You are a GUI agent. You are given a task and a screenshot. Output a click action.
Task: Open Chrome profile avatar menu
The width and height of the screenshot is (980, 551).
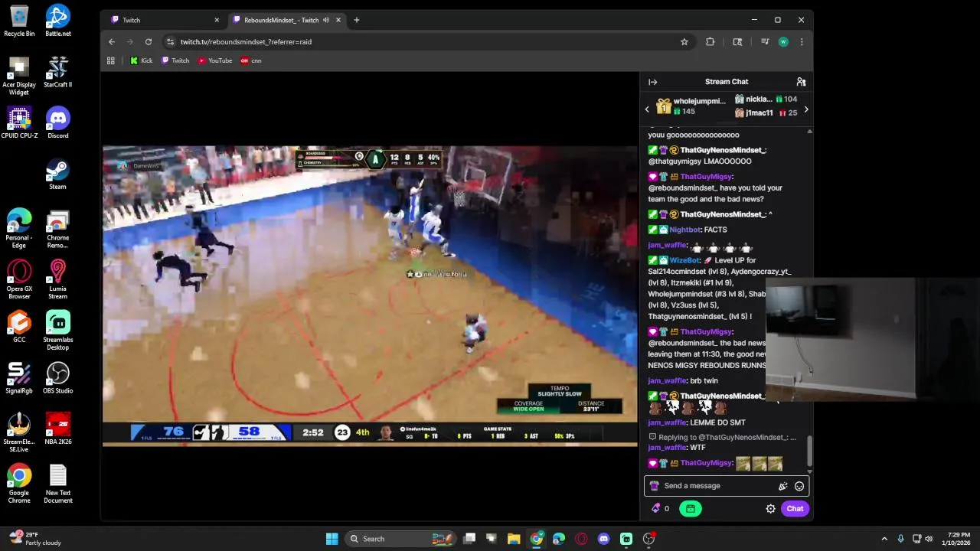pos(782,42)
